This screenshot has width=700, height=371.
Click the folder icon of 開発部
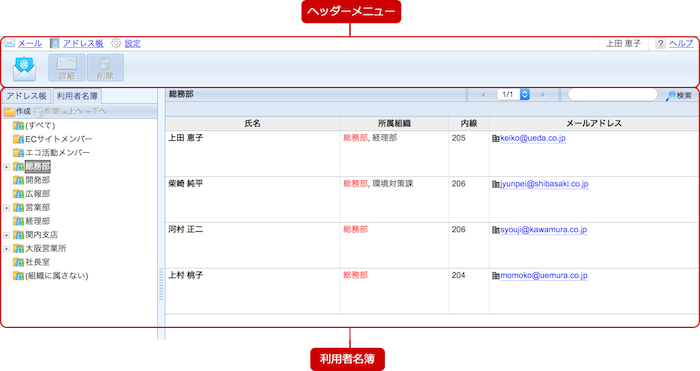(18, 180)
